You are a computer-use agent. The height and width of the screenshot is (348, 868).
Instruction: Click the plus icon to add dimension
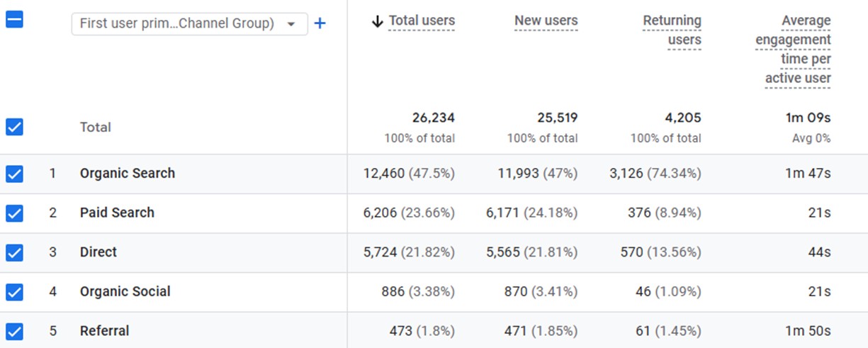pos(320,23)
